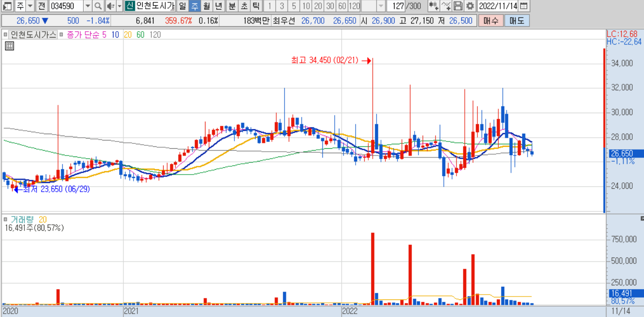Click the current price tag 26,650 on axis
Image resolution: width=644 pixels, height=317 pixels.
point(625,153)
